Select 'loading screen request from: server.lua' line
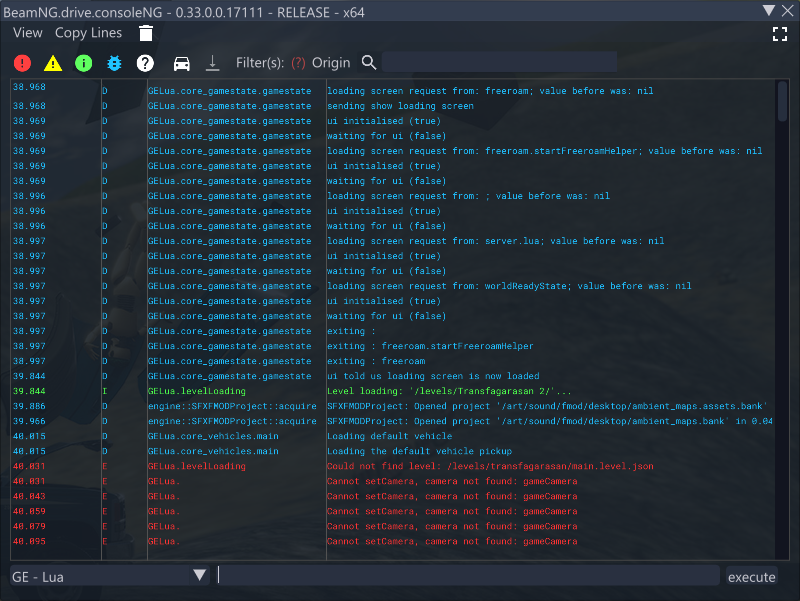 coord(495,241)
